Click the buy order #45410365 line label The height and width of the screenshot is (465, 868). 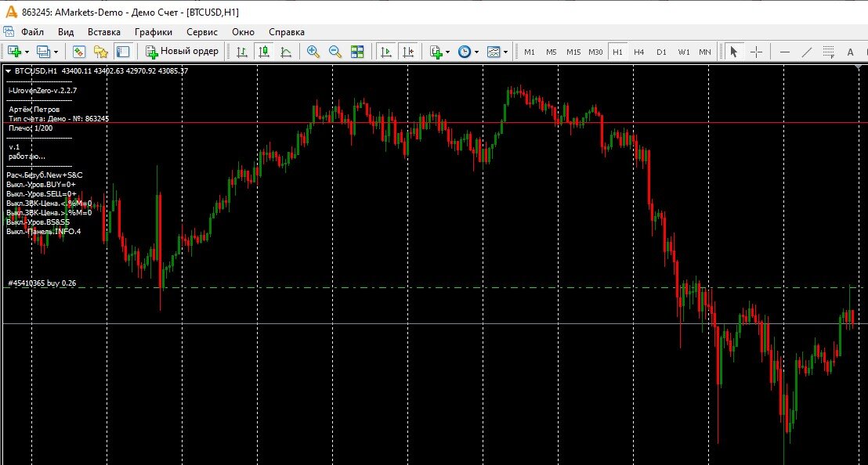[x=42, y=283]
